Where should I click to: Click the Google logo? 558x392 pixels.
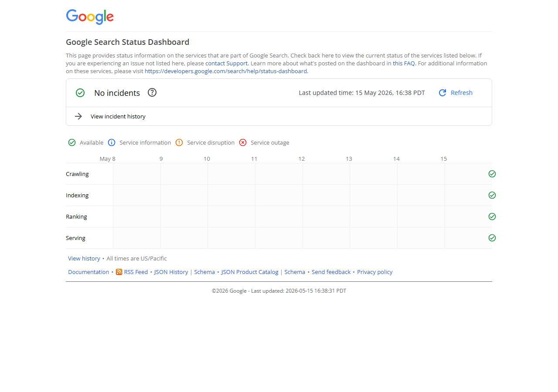[x=90, y=17]
